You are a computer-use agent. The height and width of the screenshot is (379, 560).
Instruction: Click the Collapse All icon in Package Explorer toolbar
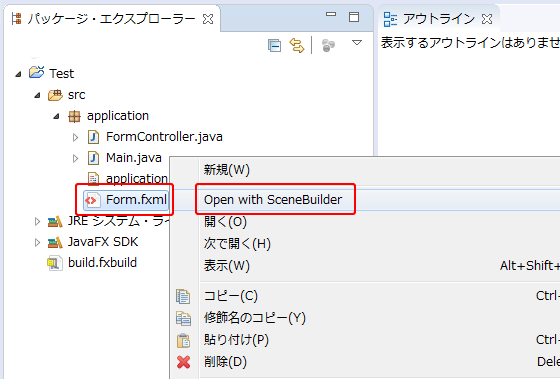tap(274, 45)
